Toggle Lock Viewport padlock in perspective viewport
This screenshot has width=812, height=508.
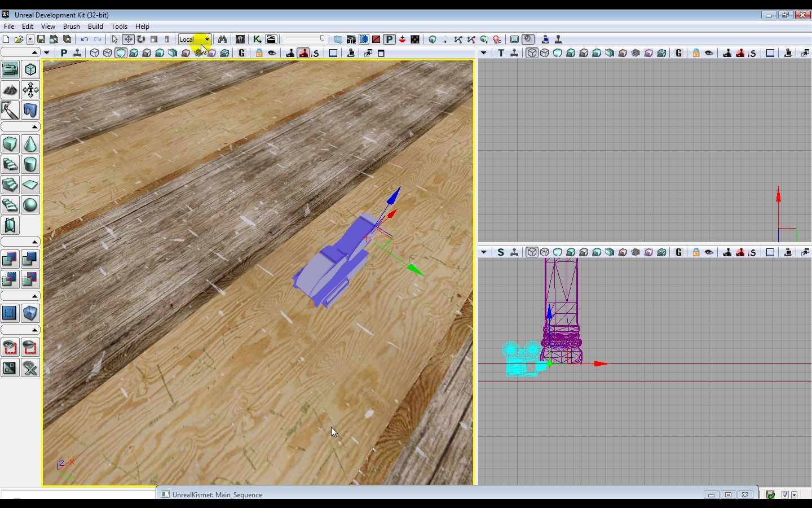click(259, 53)
